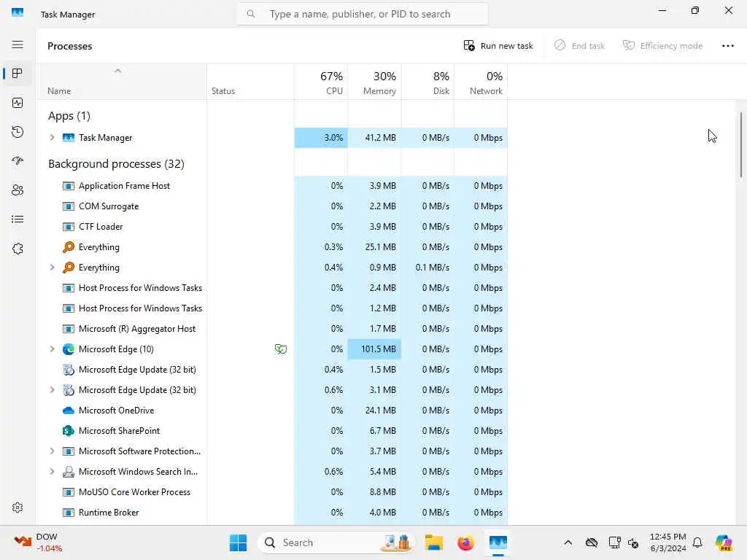Expand the second Everything process
The width and height of the screenshot is (747, 560).
pyautogui.click(x=52, y=268)
